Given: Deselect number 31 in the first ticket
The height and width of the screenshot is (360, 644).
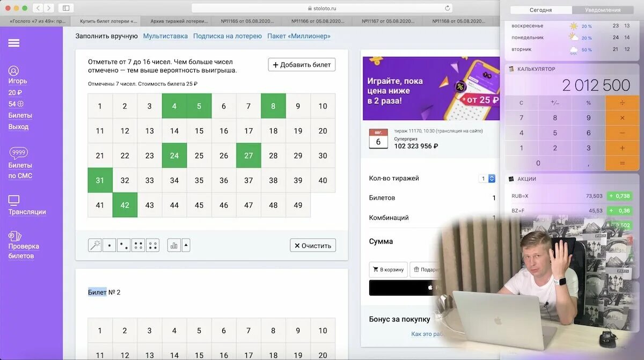Looking at the screenshot, I should coord(100,180).
